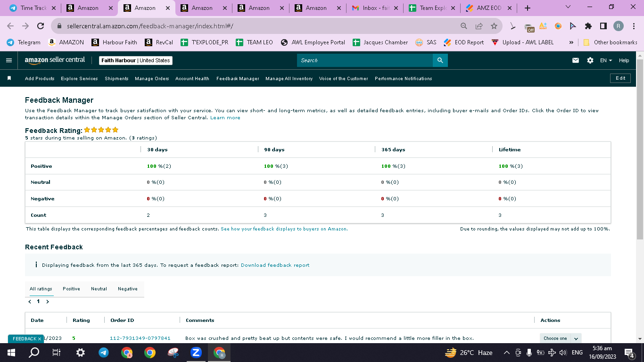
Task: Open Zoom from the taskbar
Action: [x=196, y=353]
